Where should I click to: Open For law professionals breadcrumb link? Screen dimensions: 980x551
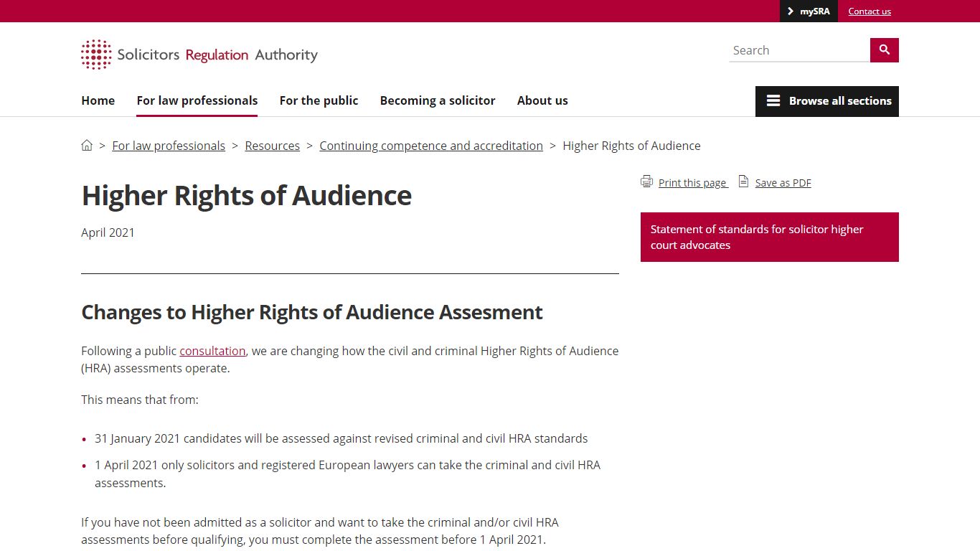click(x=169, y=146)
